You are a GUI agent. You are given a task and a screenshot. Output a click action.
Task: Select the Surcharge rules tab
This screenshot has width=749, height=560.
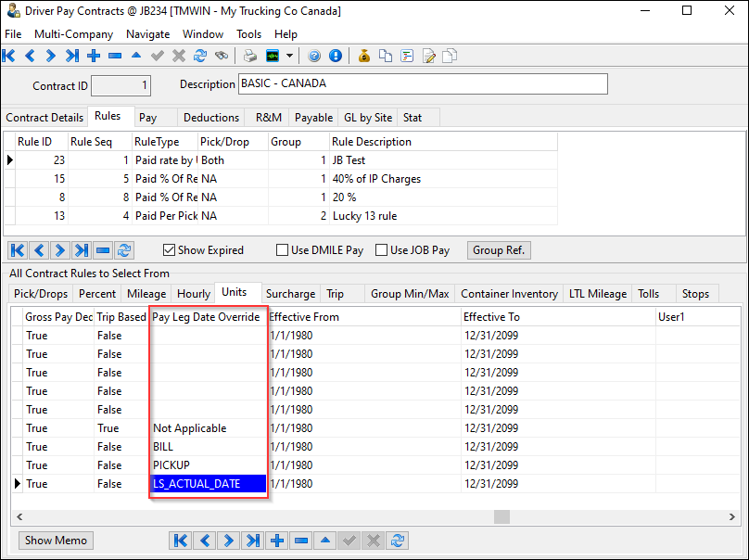point(290,294)
